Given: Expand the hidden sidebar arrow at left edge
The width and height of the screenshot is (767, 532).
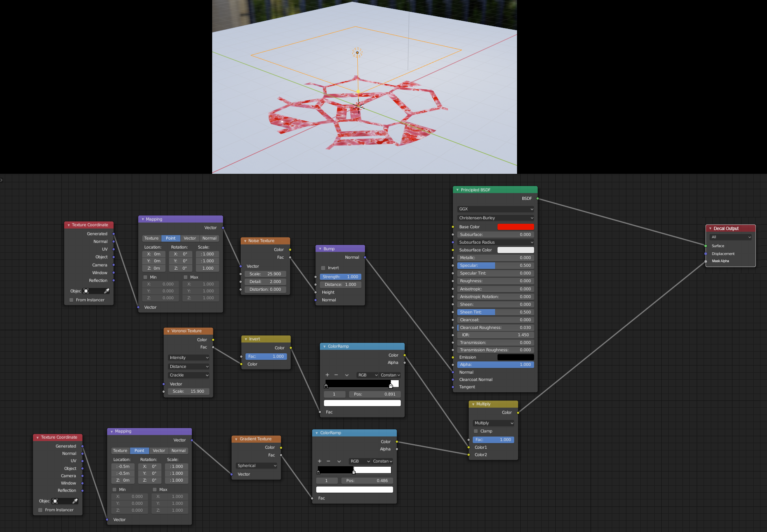Looking at the screenshot, I should tap(2, 179).
